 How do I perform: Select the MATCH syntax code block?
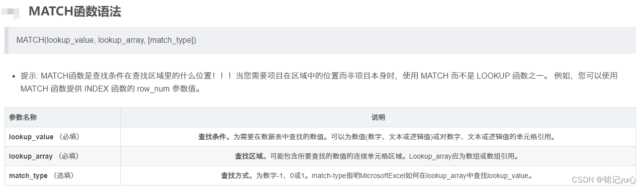320,40
